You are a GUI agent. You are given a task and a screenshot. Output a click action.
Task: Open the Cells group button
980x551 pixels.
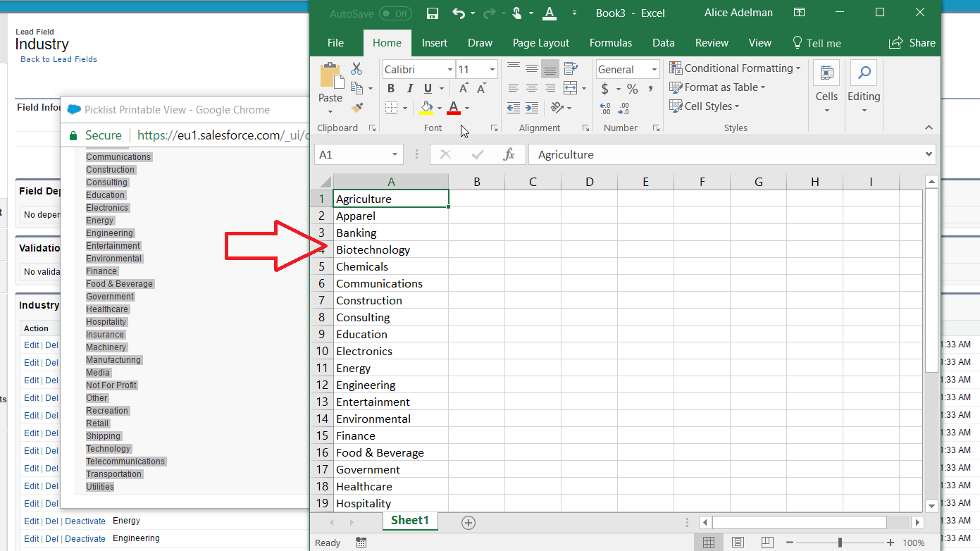pyautogui.click(x=826, y=87)
